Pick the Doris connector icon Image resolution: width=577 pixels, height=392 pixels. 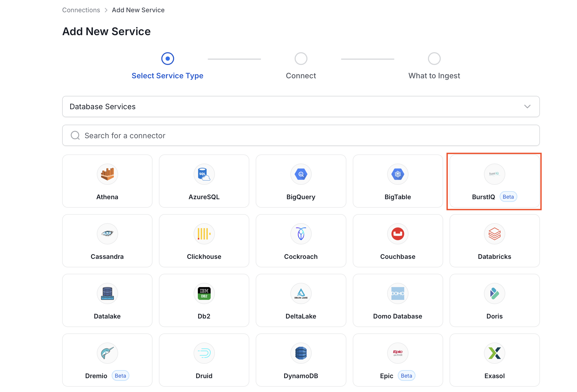point(494,293)
